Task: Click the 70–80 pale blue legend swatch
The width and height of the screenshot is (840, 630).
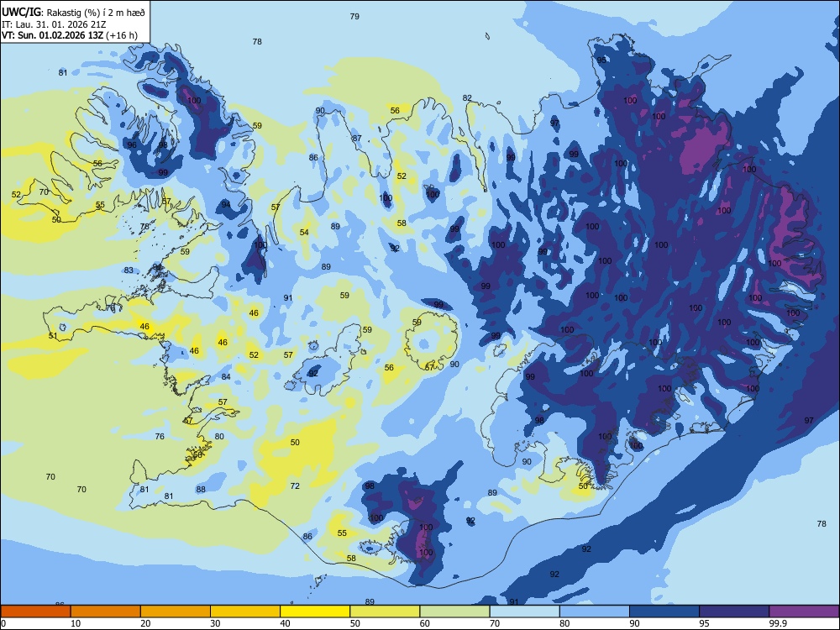Action: [x=524, y=612]
